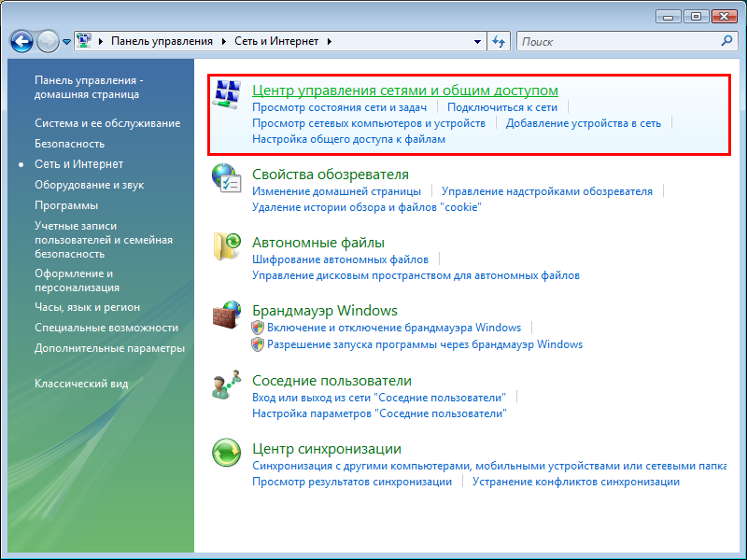The image size is (747, 560).
Task: Click Удаление истории обзора и файлов cookie
Action: (x=367, y=207)
